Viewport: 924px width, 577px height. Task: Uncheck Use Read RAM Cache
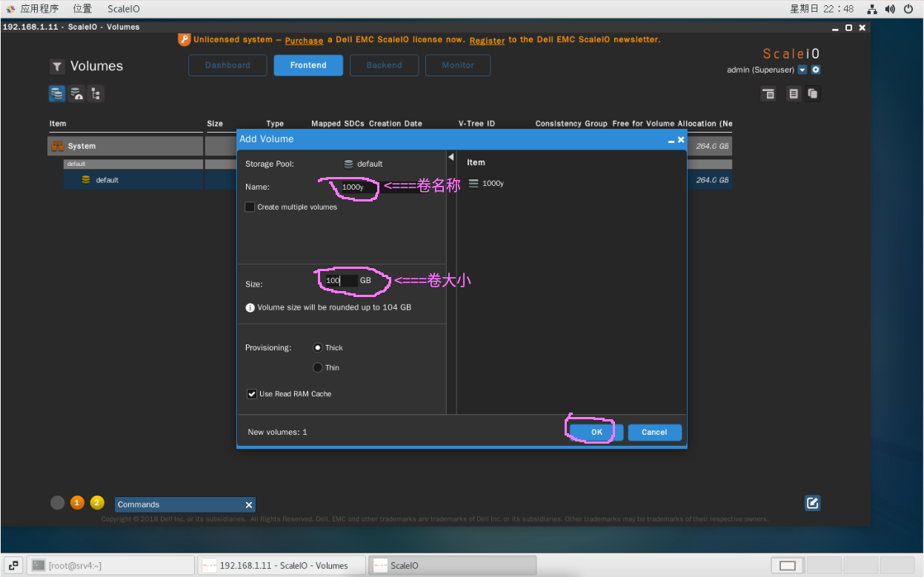coord(252,394)
